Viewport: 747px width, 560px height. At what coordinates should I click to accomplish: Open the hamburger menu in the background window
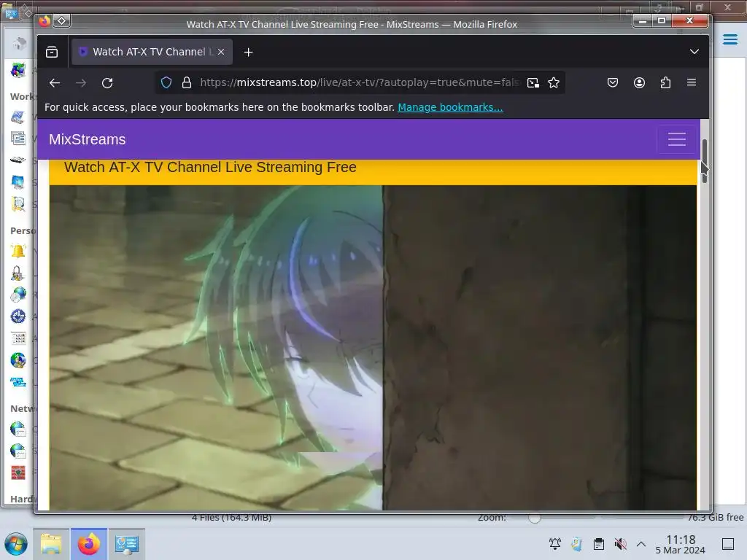pos(729,39)
